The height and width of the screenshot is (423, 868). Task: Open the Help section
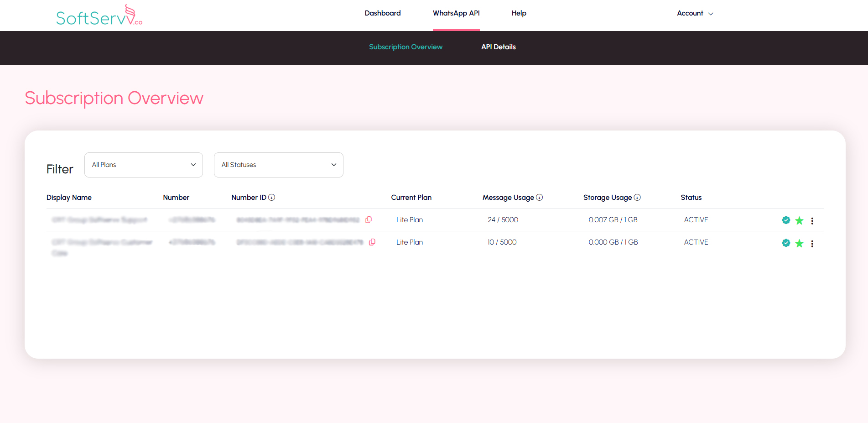(x=519, y=13)
